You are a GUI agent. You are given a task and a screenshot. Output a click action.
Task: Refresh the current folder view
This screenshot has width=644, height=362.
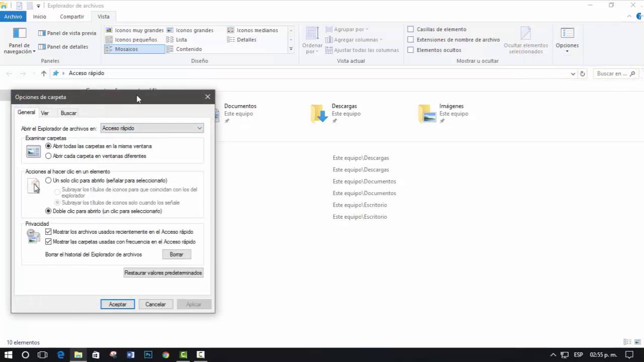click(582, 73)
